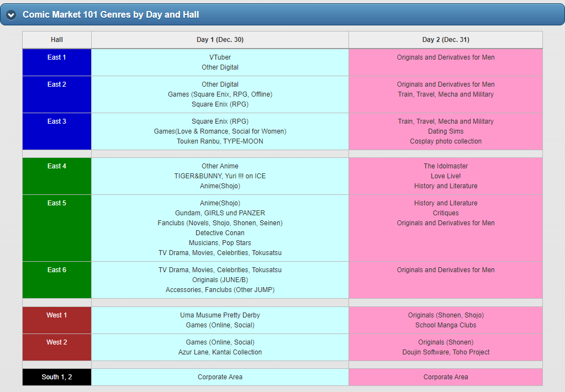Click Day 1 'Corporate Area' cell
565x392 pixels.
tap(220, 377)
